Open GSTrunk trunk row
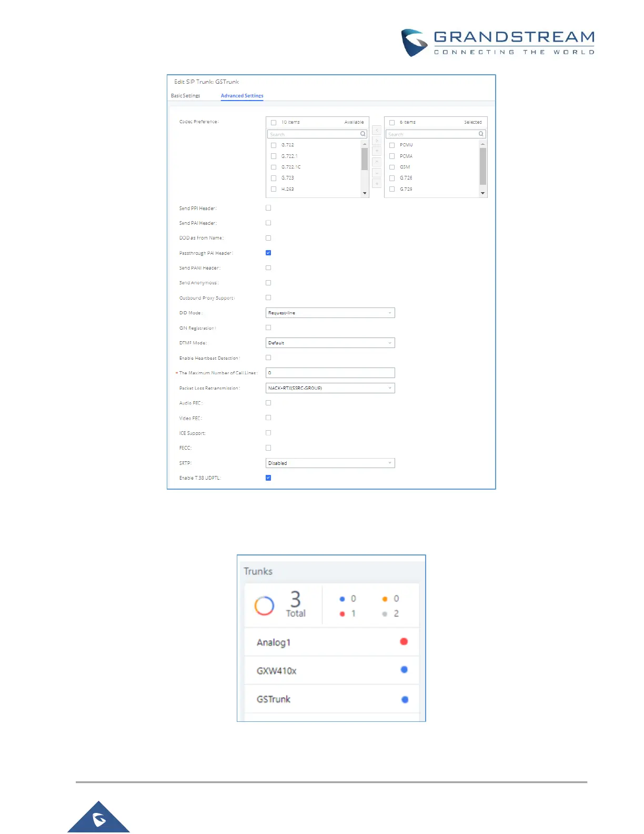The image size is (644, 834). click(x=332, y=699)
